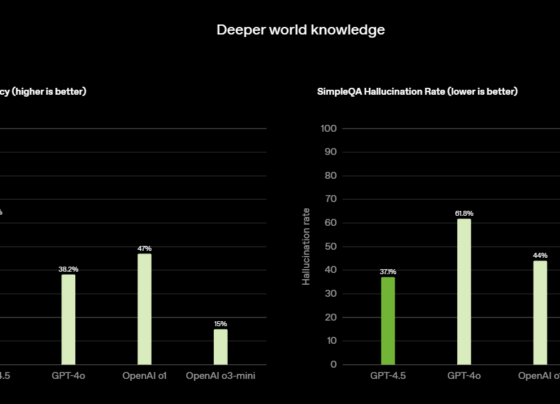
Task: Click the "30" y-axis tick label
Action: coord(330,294)
